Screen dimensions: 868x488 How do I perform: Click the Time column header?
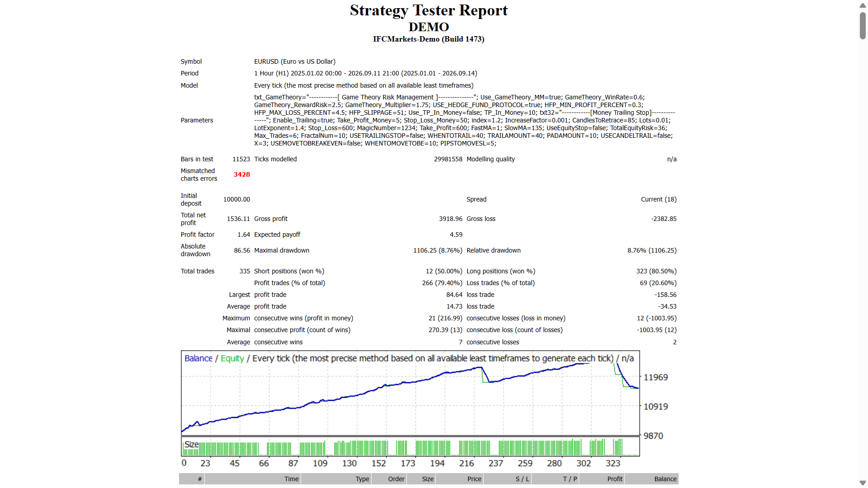pyautogui.click(x=253, y=479)
